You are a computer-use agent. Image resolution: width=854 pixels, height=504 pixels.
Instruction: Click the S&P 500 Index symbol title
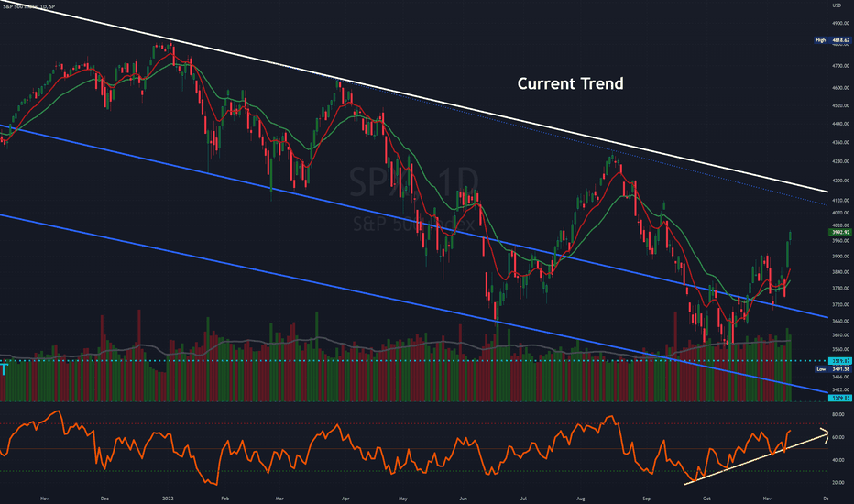[29, 6]
